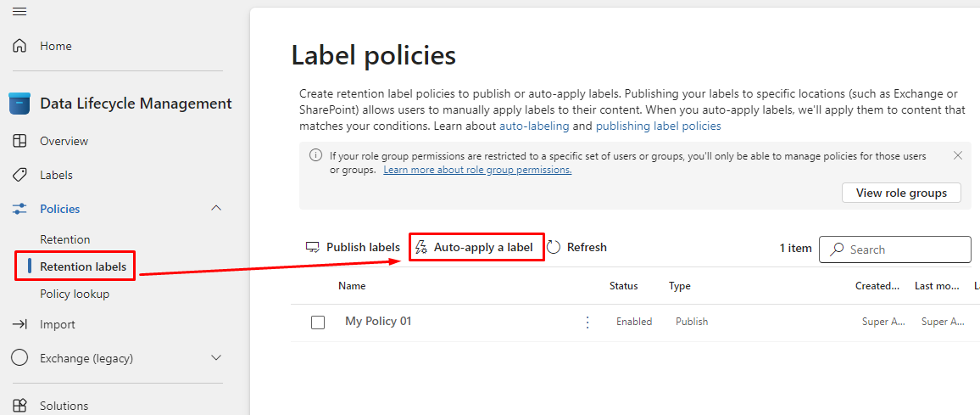
Task: Check the box for My Policy 01
Action: click(318, 322)
